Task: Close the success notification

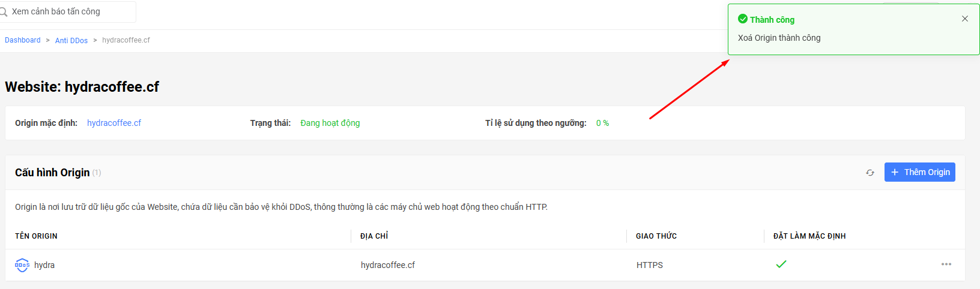Action: pos(965,19)
